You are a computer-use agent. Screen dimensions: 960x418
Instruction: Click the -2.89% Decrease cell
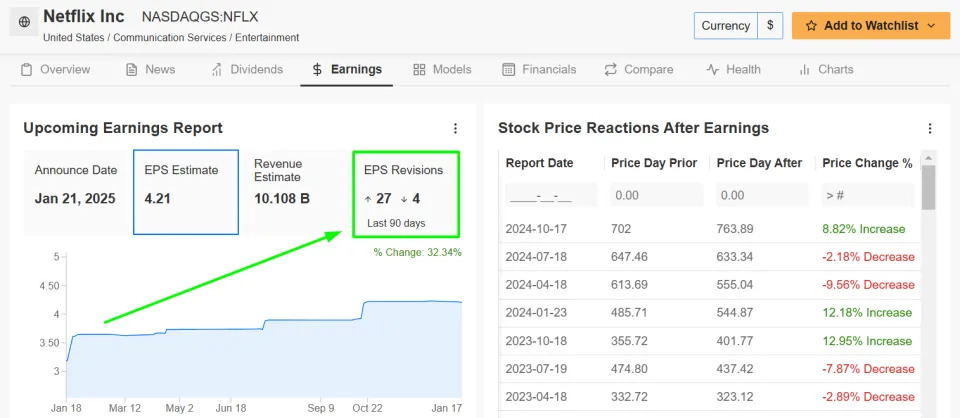868,397
